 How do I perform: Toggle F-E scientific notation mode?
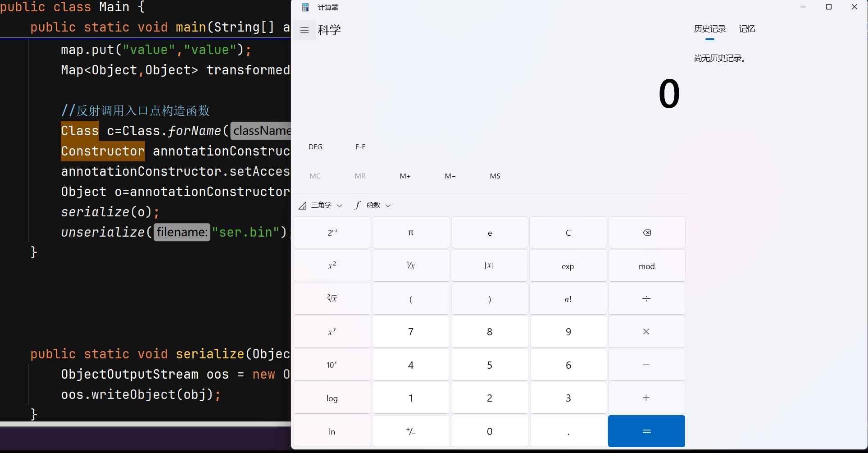coord(360,147)
